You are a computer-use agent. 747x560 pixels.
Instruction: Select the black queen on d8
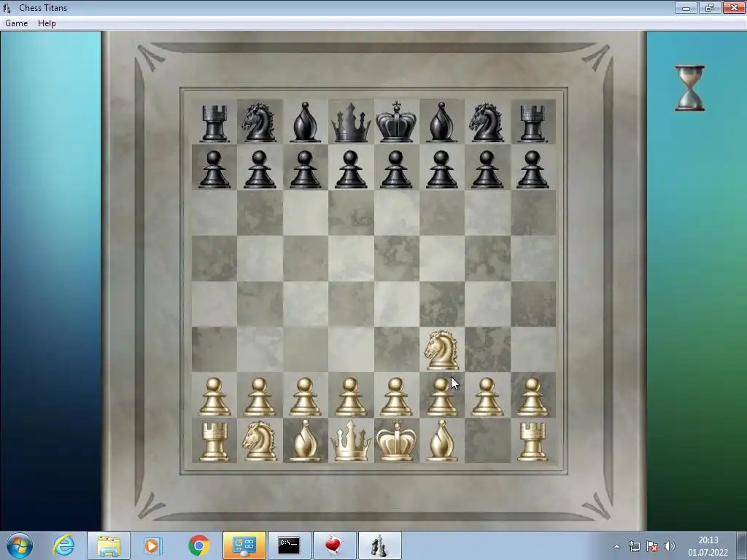point(351,122)
